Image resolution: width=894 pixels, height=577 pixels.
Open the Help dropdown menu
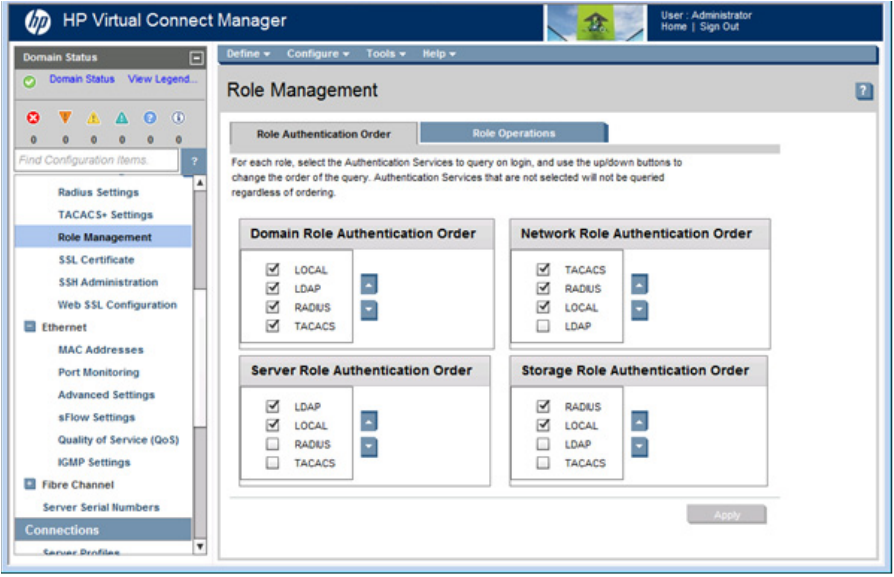point(438,54)
